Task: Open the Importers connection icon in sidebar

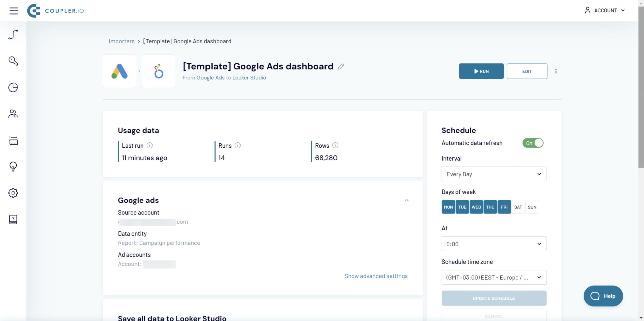Action: (13, 35)
